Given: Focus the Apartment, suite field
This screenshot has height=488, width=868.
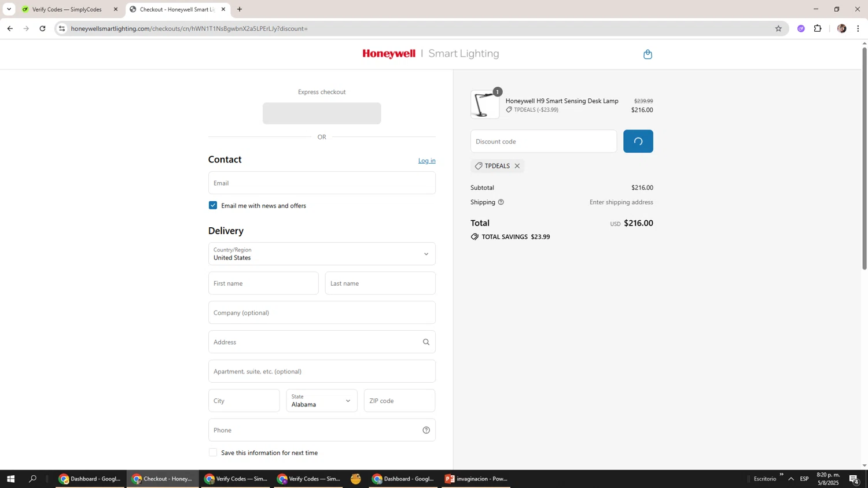Looking at the screenshot, I should click(x=322, y=371).
